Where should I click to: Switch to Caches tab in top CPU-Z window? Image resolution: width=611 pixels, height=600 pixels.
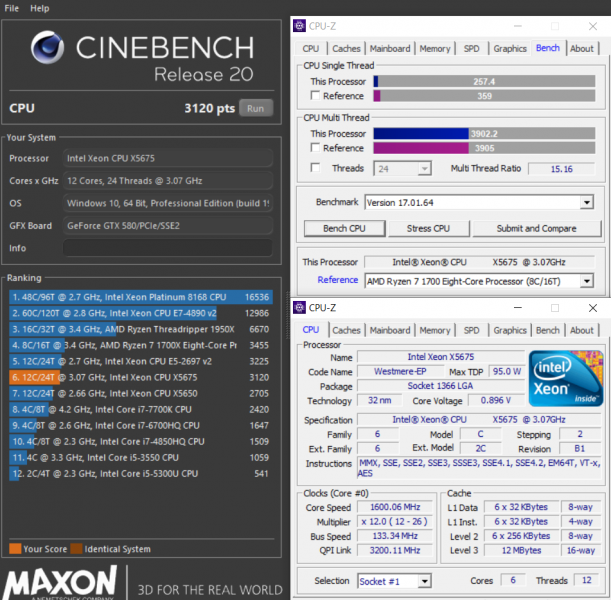click(x=346, y=49)
